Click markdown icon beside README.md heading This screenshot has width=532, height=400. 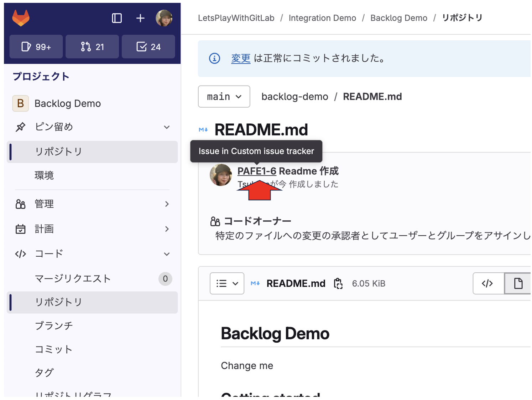point(203,130)
